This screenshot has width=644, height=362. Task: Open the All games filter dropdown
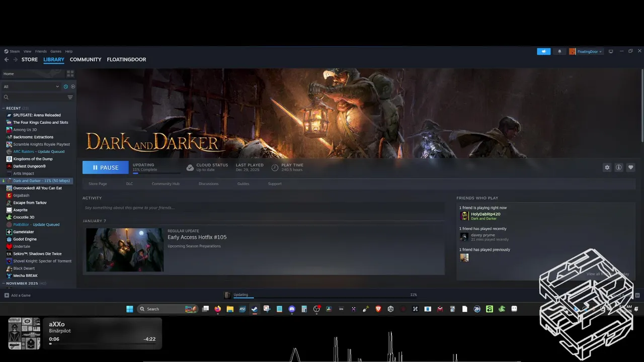point(31,86)
